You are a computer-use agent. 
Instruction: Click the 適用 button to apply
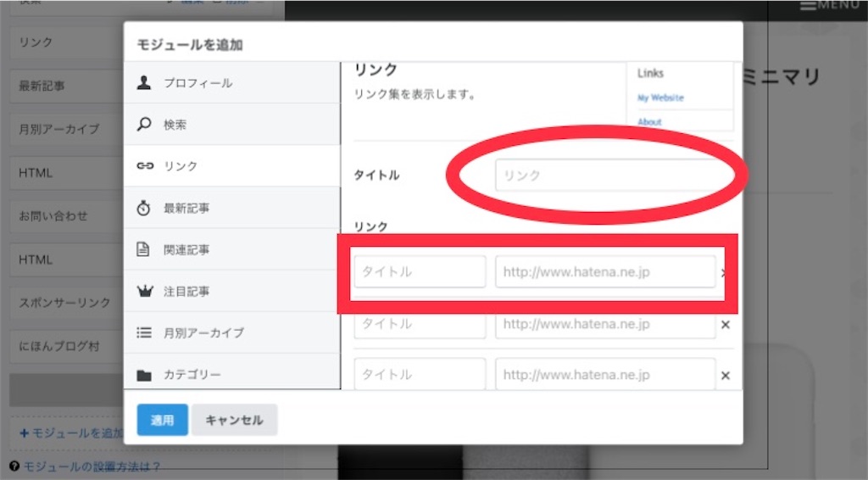click(x=162, y=420)
